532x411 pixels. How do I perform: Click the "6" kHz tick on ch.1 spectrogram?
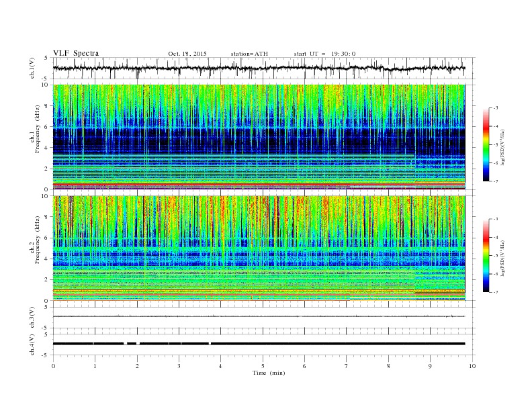(47, 126)
